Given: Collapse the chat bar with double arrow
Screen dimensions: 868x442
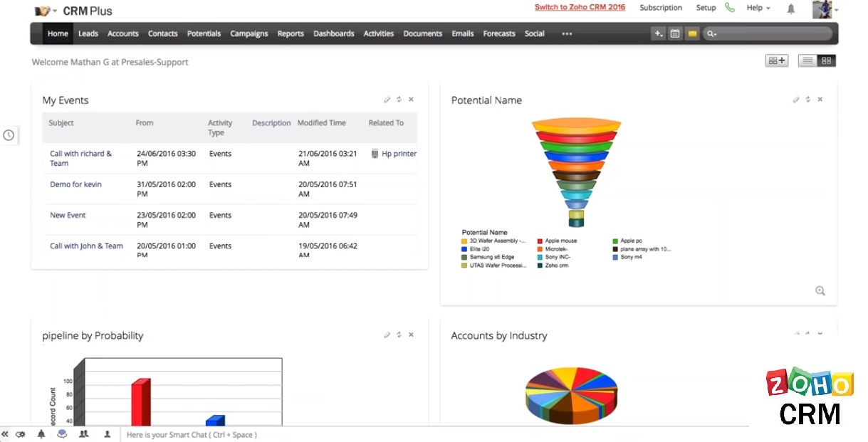Looking at the screenshot, I should [x=4, y=434].
